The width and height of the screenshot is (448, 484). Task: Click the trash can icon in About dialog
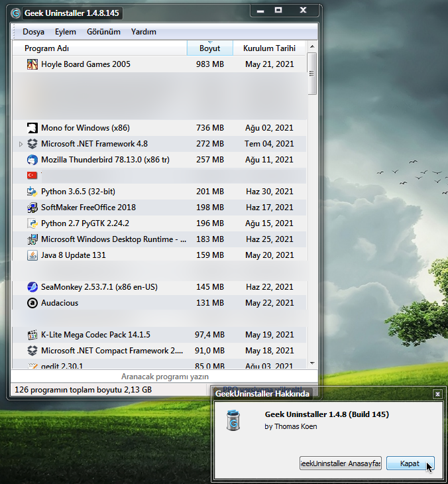pos(233,420)
